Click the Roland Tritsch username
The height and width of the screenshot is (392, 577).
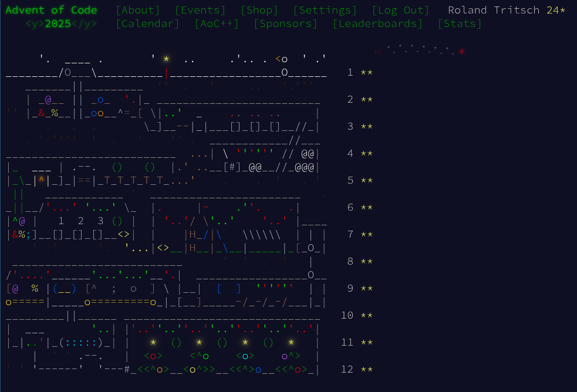pyautogui.click(x=494, y=10)
